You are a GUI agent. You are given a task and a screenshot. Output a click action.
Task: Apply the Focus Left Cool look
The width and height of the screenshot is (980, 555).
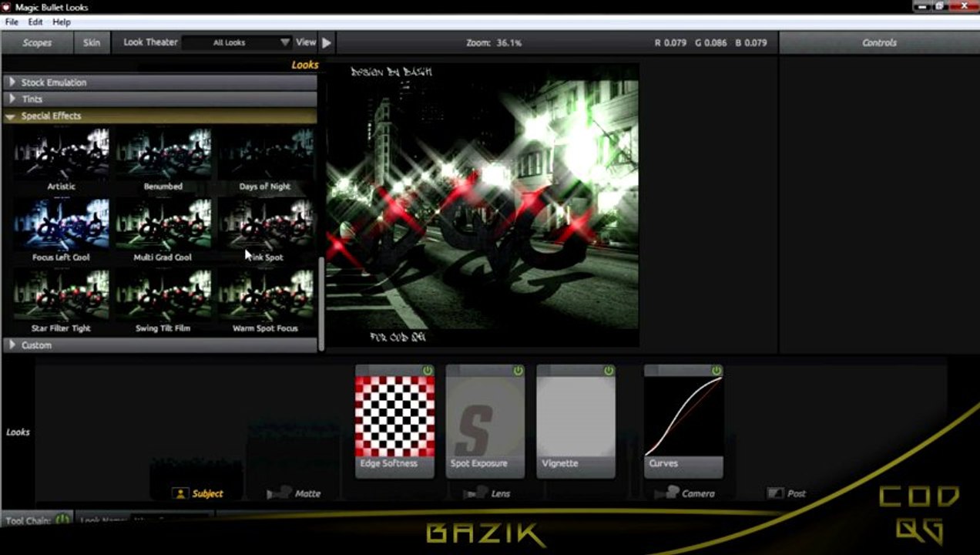[62, 230]
